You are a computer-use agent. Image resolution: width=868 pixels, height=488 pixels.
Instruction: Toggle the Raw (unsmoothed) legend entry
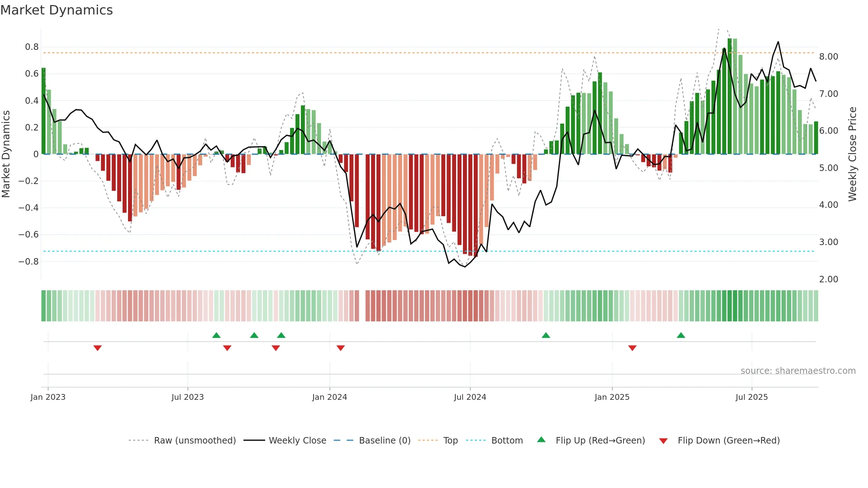pos(182,440)
